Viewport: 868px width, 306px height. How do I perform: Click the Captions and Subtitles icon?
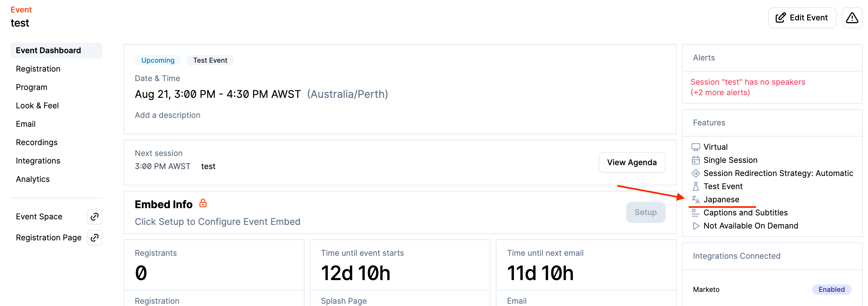[x=696, y=213]
